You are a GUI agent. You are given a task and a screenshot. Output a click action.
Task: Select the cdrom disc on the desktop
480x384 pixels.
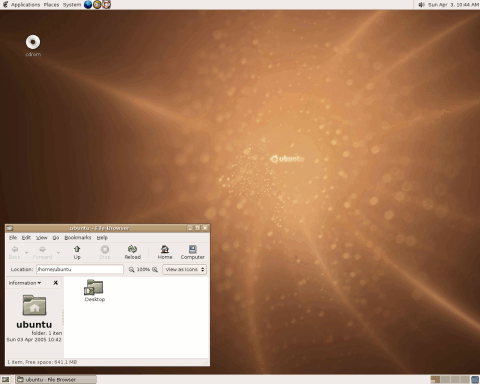click(33, 46)
